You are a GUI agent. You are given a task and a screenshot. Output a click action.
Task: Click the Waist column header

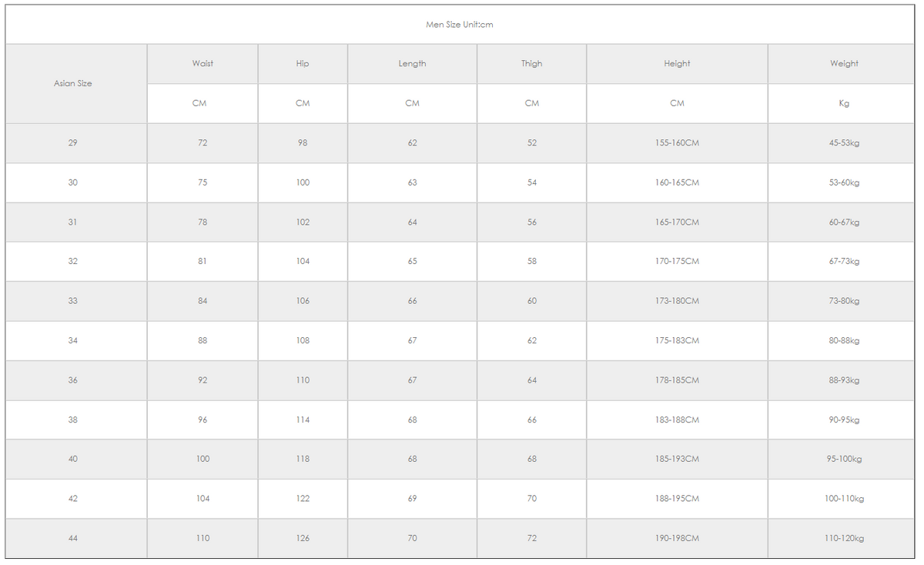coord(203,64)
